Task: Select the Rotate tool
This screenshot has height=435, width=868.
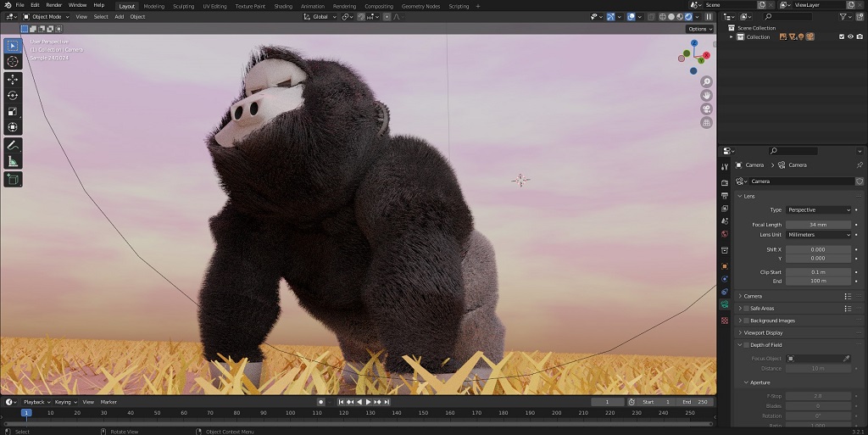Action: pyautogui.click(x=13, y=95)
